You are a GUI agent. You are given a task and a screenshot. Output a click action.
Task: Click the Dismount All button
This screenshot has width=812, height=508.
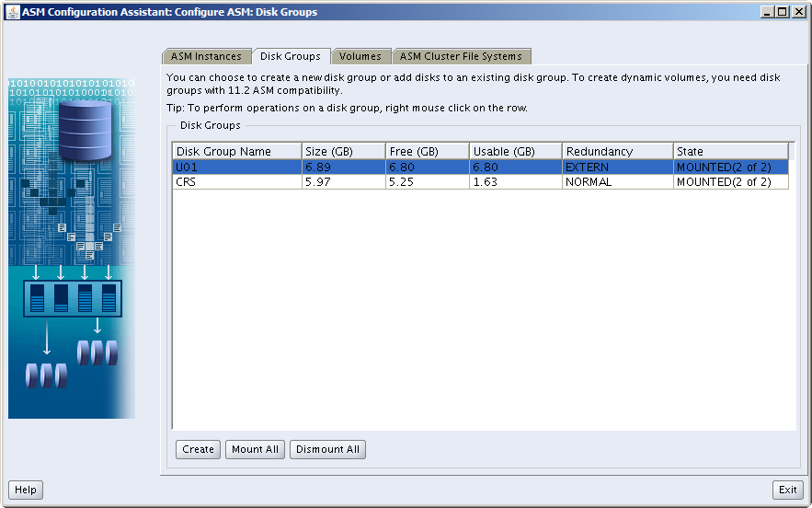(x=327, y=449)
